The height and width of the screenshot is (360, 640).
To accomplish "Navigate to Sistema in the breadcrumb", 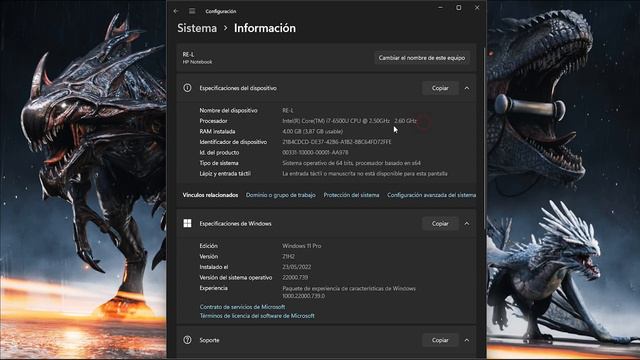I will pyautogui.click(x=197, y=28).
